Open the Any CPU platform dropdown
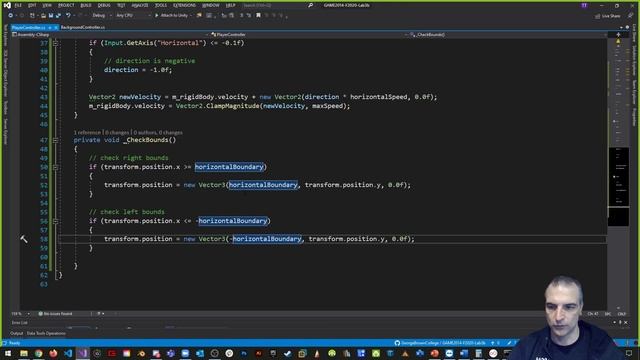The image size is (640, 360). point(133,16)
